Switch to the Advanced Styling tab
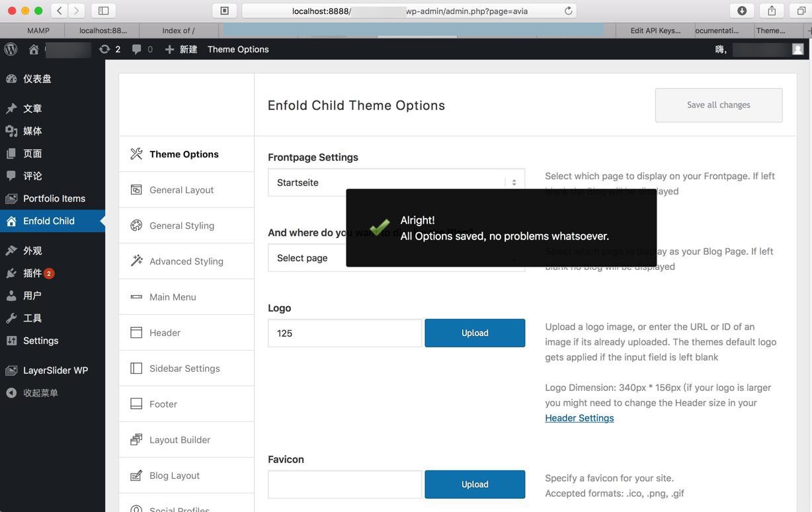 click(x=186, y=261)
